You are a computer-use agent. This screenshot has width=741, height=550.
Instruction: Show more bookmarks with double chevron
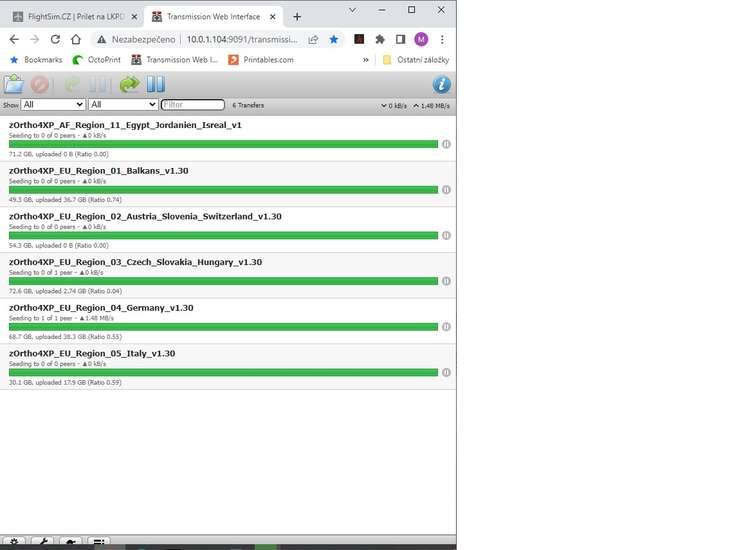tap(366, 60)
